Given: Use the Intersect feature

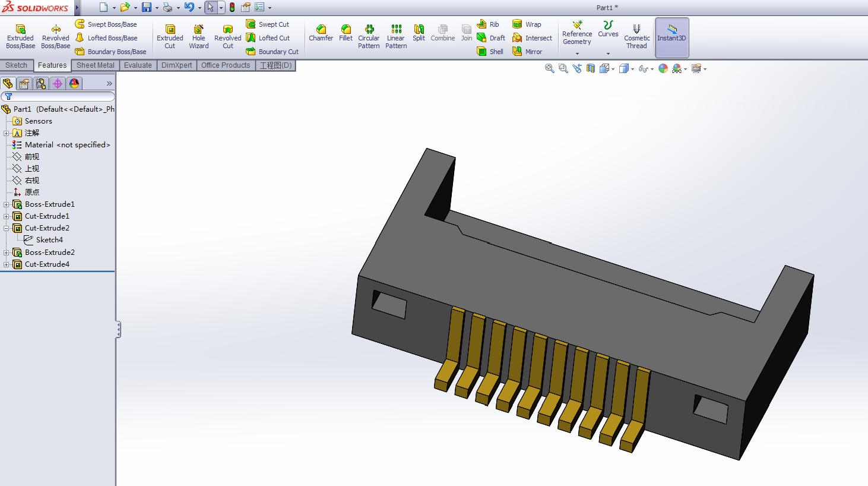Looking at the screenshot, I should [533, 38].
